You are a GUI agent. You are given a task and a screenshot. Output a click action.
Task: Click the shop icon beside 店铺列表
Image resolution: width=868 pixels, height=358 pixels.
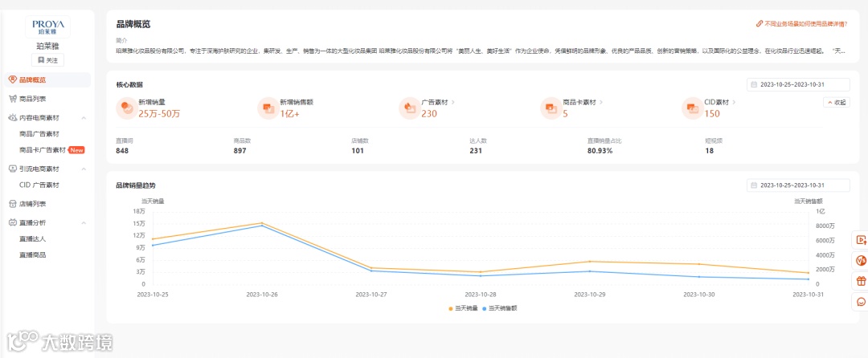tap(13, 204)
